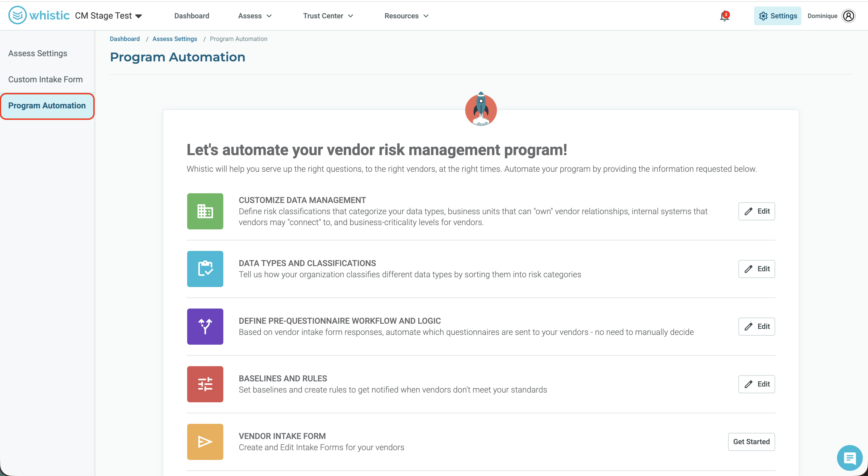Click the rocket illustration
This screenshot has height=476, width=868.
[481, 109]
